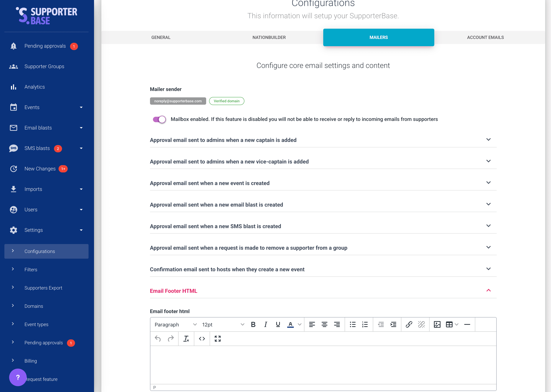Image resolution: width=551 pixels, height=392 pixels.
Task: Select centered text alignment in the editor
Action: (x=324, y=324)
